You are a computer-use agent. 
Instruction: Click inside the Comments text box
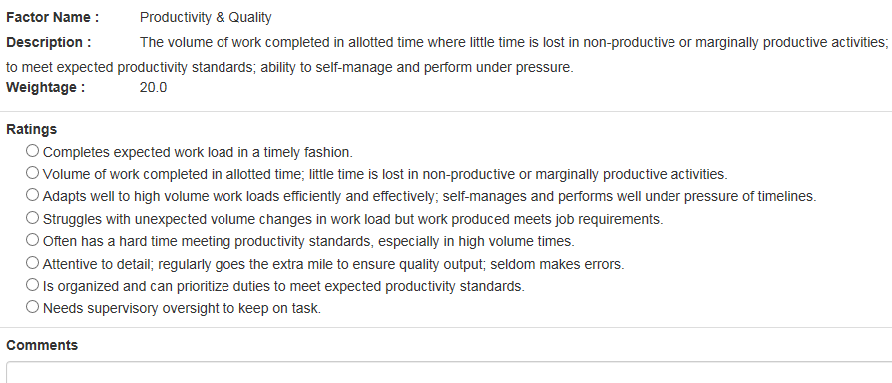point(449,372)
